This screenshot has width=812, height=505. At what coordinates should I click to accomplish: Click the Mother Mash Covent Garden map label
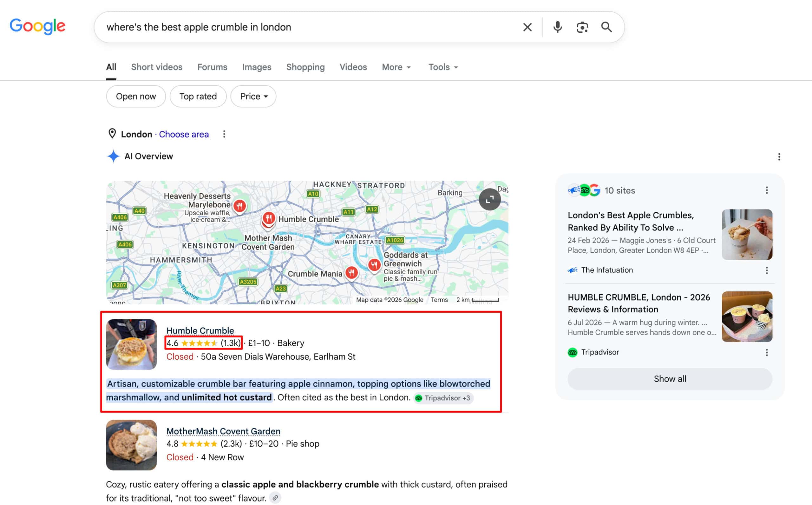pyautogui.click(x=268, y=242)
